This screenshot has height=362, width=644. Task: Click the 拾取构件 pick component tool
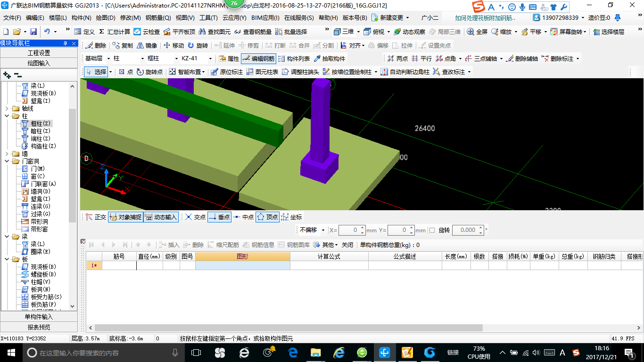(x=330, y=58)
